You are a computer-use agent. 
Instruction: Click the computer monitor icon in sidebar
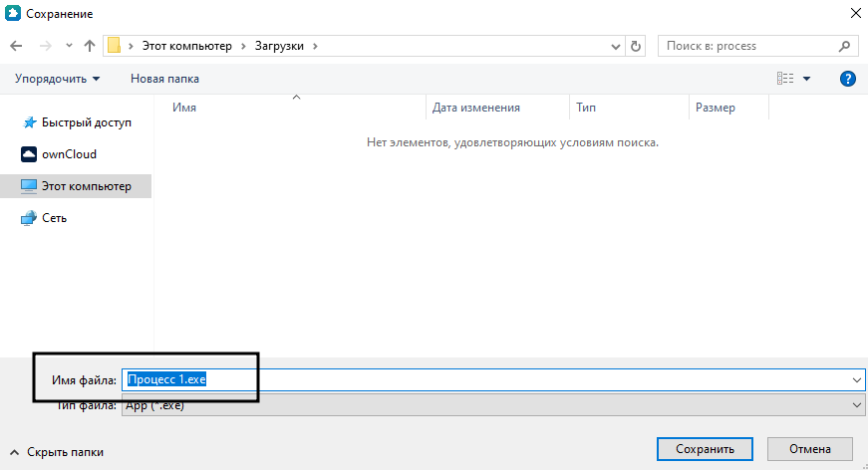coord(29,186)
